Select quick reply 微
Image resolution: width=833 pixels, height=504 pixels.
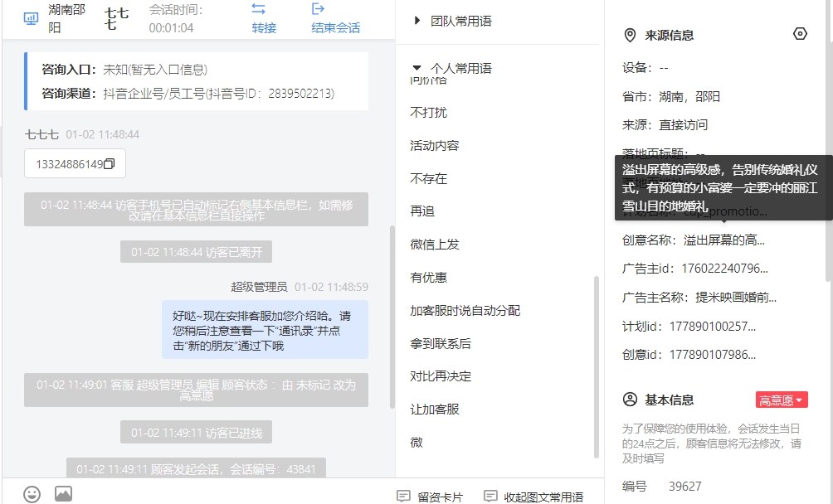pyautogui.click(x=416, y=442)
